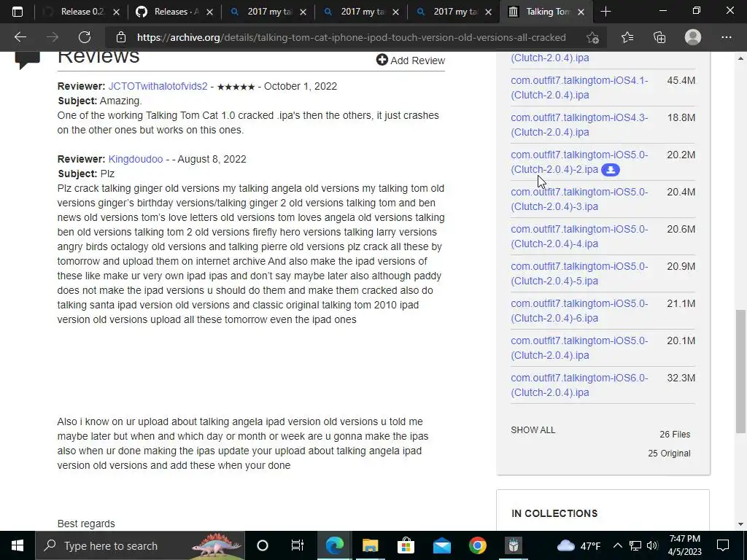Viewport: 747px width, 560px height.
Task: Open the Collections icon in toolbar
Action: 659,37
